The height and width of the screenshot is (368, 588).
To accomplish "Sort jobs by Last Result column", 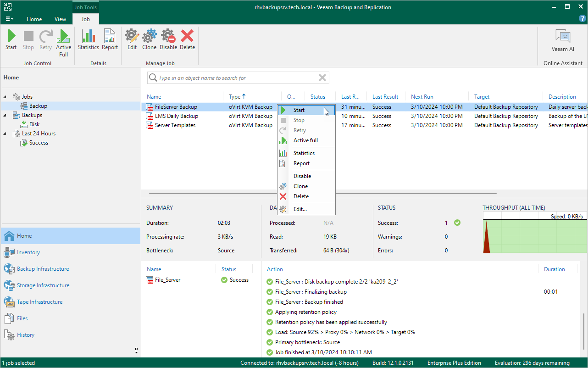I will coord(385,97).
